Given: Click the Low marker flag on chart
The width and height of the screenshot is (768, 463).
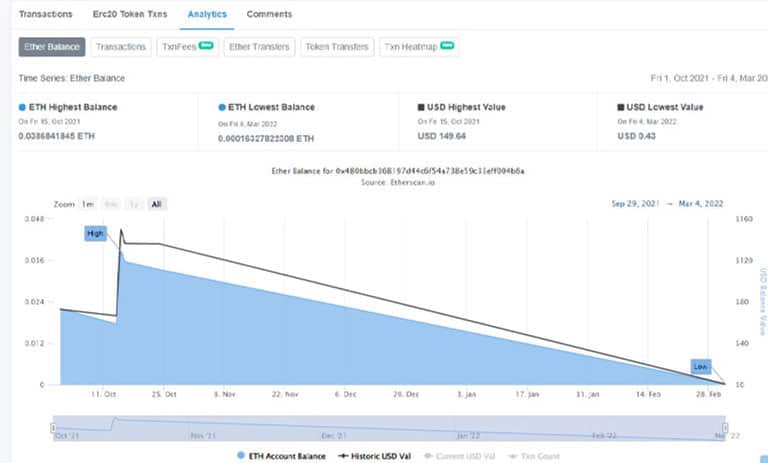Looking at the screenshot, I should point(700,366).
